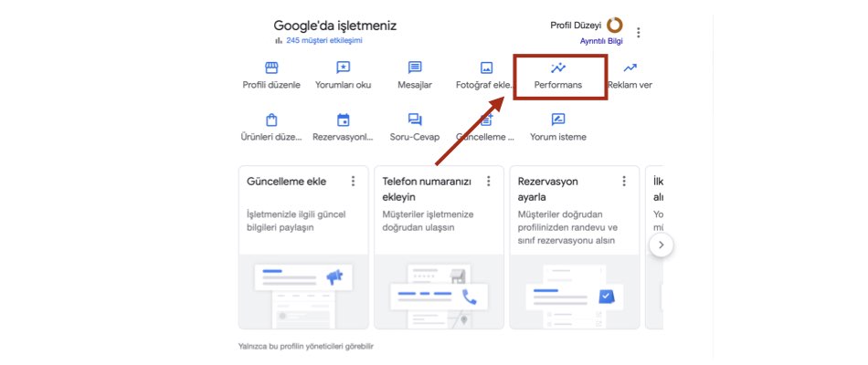Open Mesajlar messages icon
The width and height of the screenshot is (868, 365).
415,68
